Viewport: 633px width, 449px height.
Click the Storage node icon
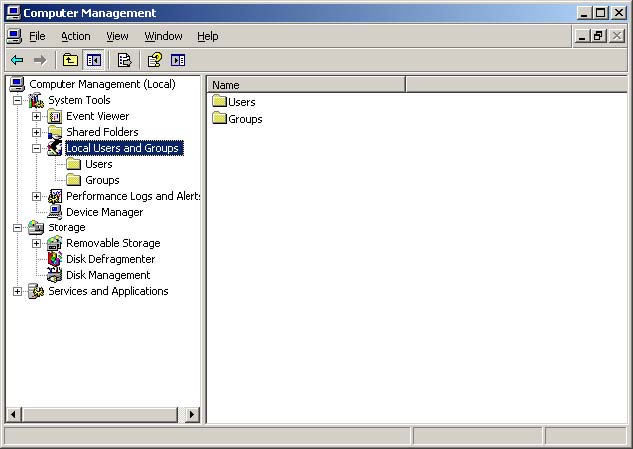pyautogui.click(x=36, y=227)
